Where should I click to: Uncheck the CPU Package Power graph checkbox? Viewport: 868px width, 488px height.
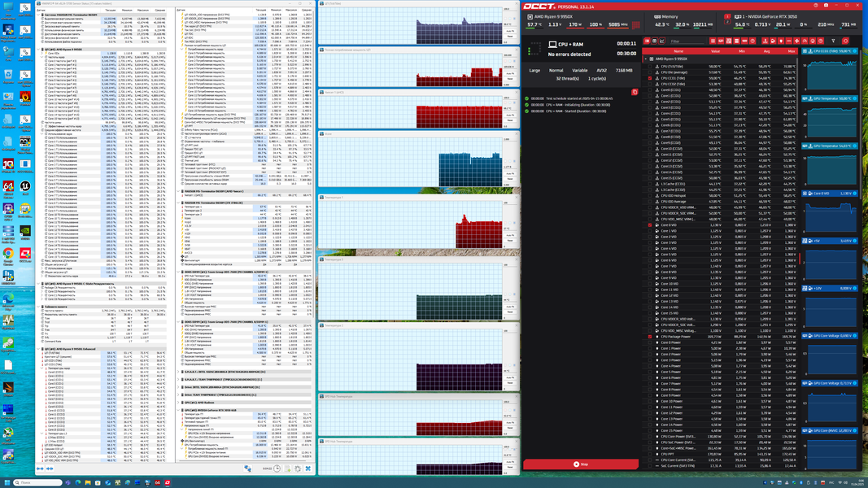tap(650, 337)
